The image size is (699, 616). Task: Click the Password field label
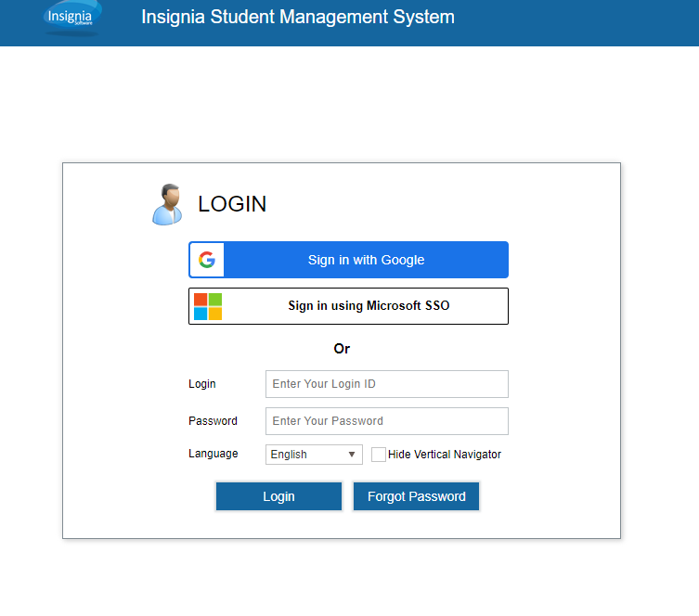pyautogui.click(x=213, y=421)
